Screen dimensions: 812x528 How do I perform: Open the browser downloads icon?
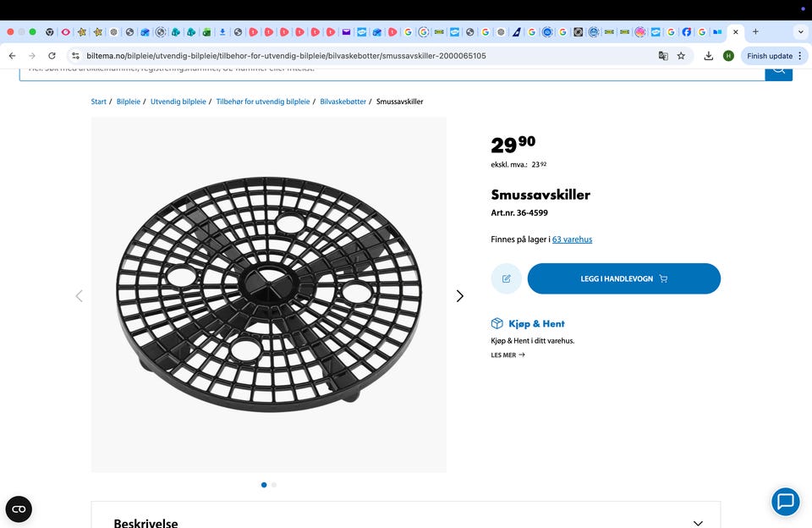tap(708, 56)
